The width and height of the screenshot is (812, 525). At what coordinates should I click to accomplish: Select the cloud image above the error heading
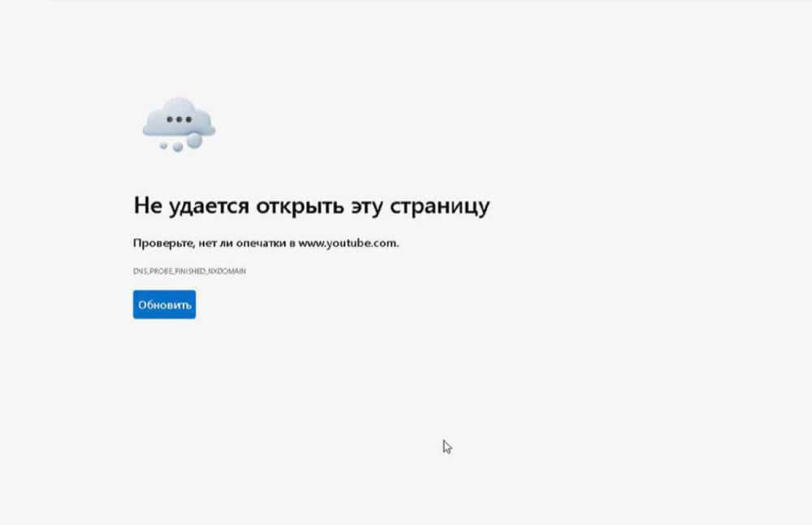177,122
